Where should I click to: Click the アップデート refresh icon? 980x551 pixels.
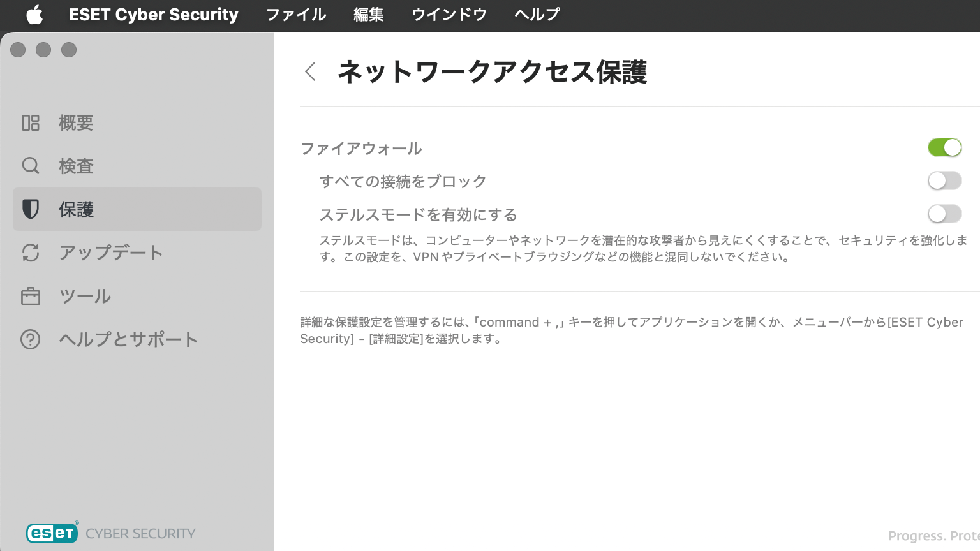(x=31, y=253)
